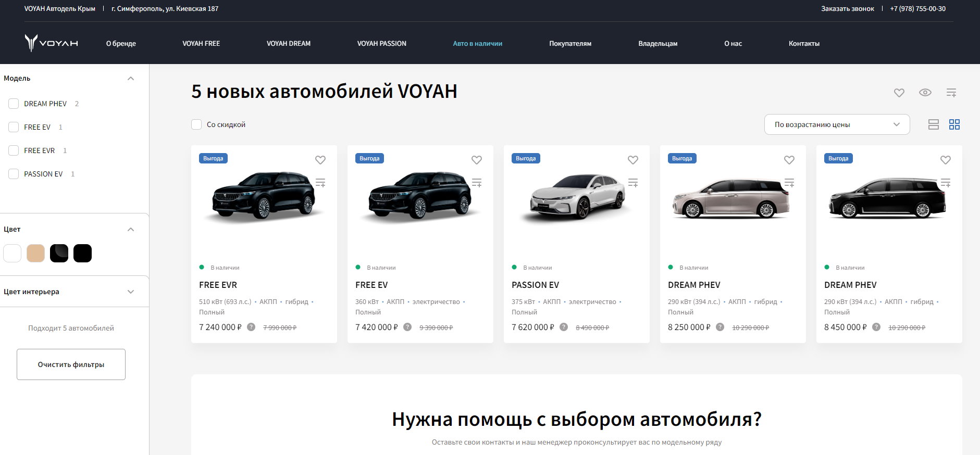Screen dimensions: 980x455
Task: Click Заказать звонок link
Action: click(848, 9)
